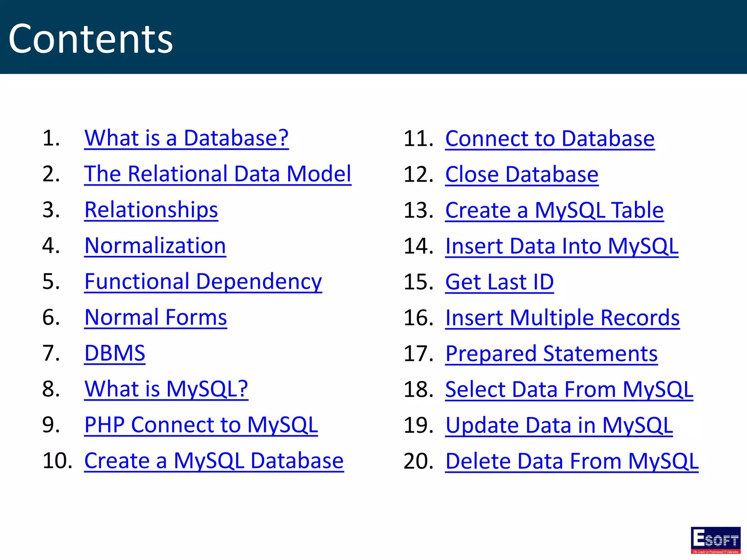Open the 'What is MySQL?' link
Screen dimensions: 747x560
point(166,389)
